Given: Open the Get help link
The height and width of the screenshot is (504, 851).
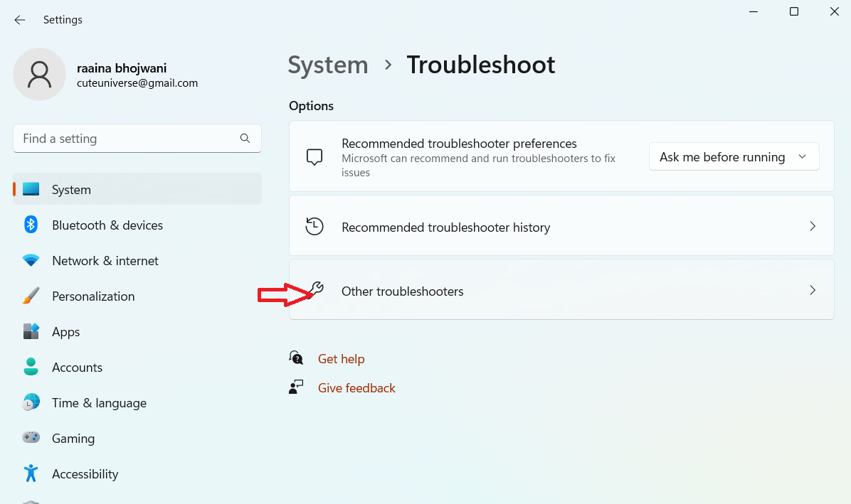Looking at the screenshot, I should click(x=341, y=359).
